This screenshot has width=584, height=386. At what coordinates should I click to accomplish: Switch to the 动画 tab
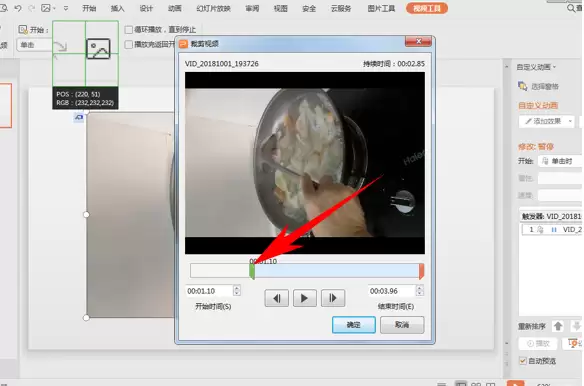[x=174, y=8]
